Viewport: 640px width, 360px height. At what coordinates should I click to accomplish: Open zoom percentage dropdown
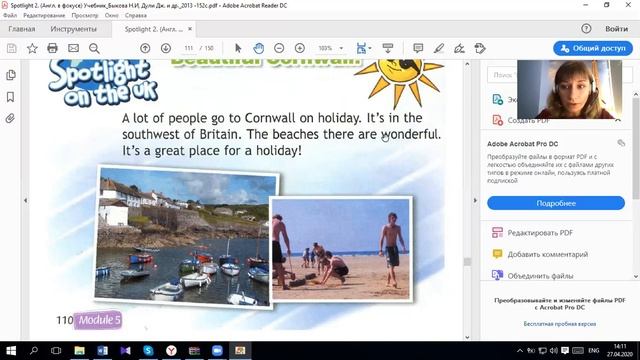click(x=341, y=48)
